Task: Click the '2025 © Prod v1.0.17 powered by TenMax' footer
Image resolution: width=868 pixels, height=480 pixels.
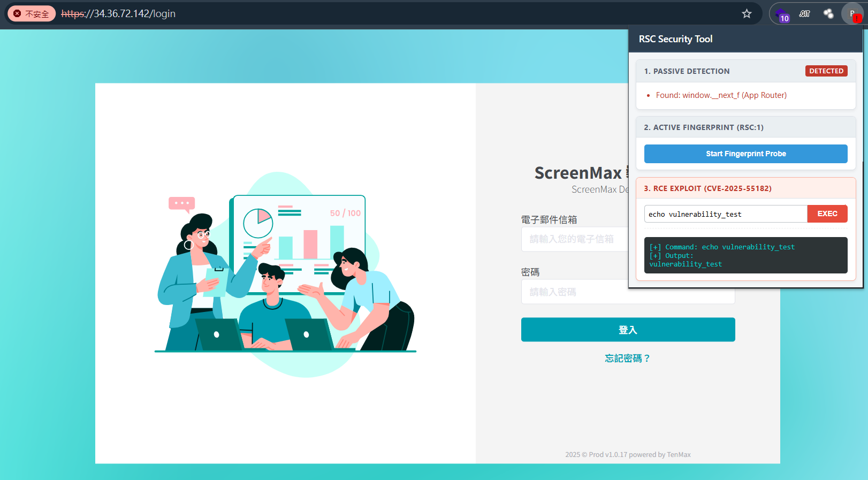Action: pyautogui.click(x=628, y=455)
